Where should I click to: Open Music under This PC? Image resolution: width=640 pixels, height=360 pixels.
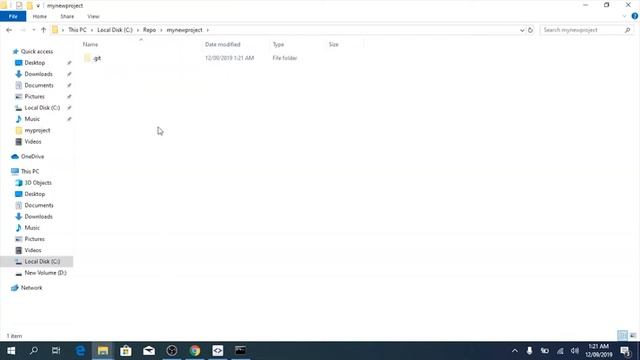(x=32, y=228)
